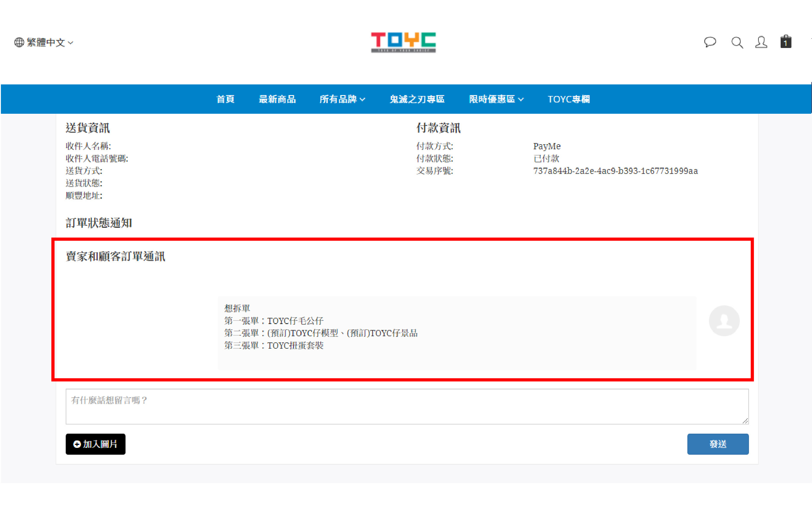This screenshot has height=508, width=812.
Task: Click the message textarea 有什麼話想留言嗎
Action: tap(406, 406)
